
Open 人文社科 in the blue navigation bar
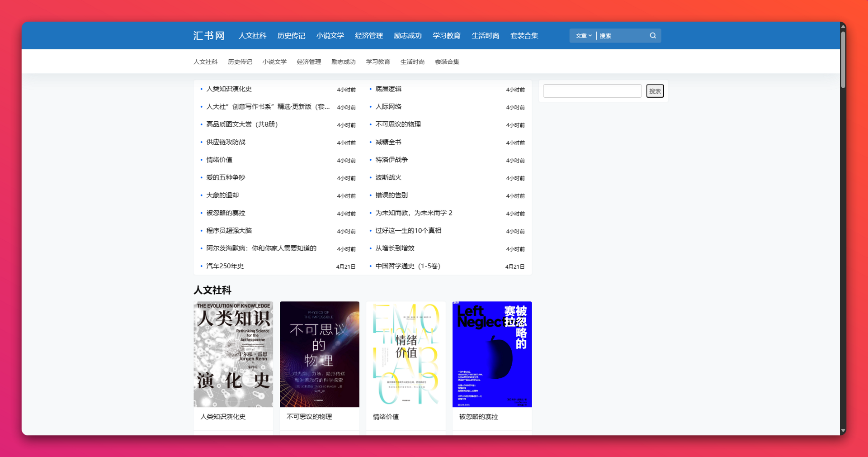pyautogui.click(x=252, y=36)
